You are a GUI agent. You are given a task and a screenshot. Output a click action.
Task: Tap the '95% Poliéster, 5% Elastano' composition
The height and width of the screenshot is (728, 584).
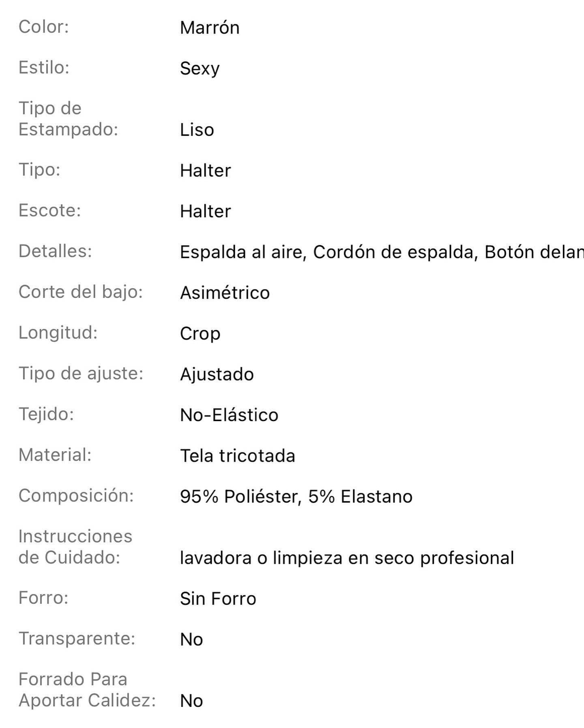click(x=296, y=497)
